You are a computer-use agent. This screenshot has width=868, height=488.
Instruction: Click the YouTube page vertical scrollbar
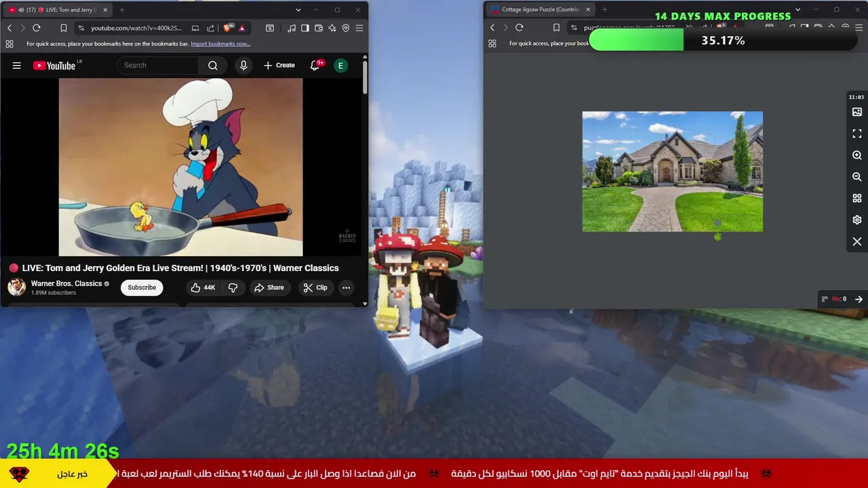click(x=365, y=78)
